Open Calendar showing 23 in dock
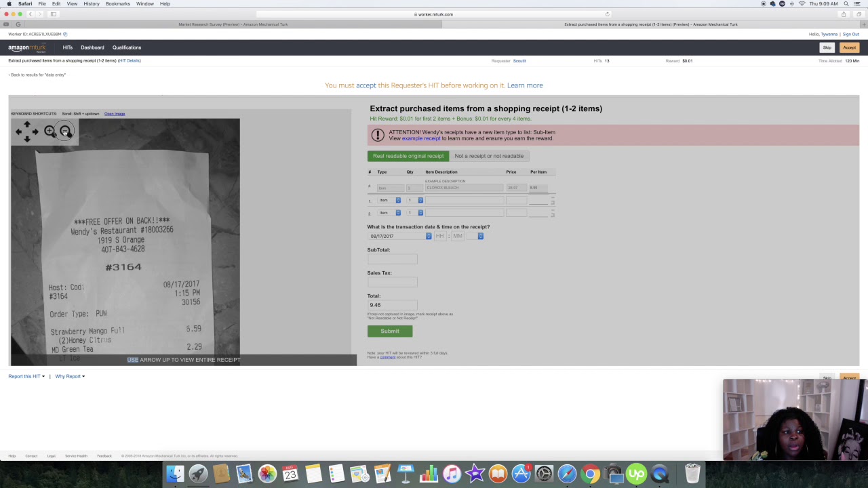This screenshot has height=488, width=868. [290, 474]
